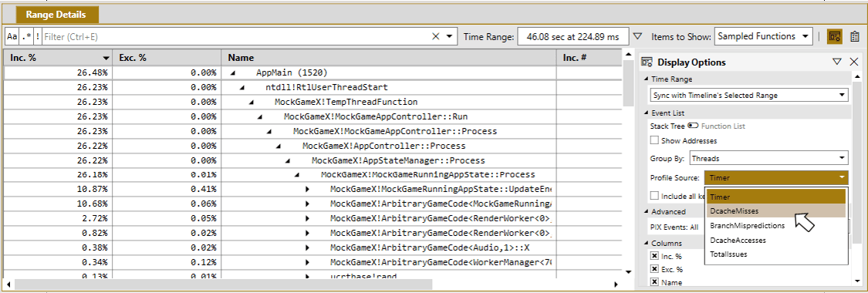The width and height of the screenshot is (868, 293).
Task: Close the Display Options panel
Action: [853, 62]
